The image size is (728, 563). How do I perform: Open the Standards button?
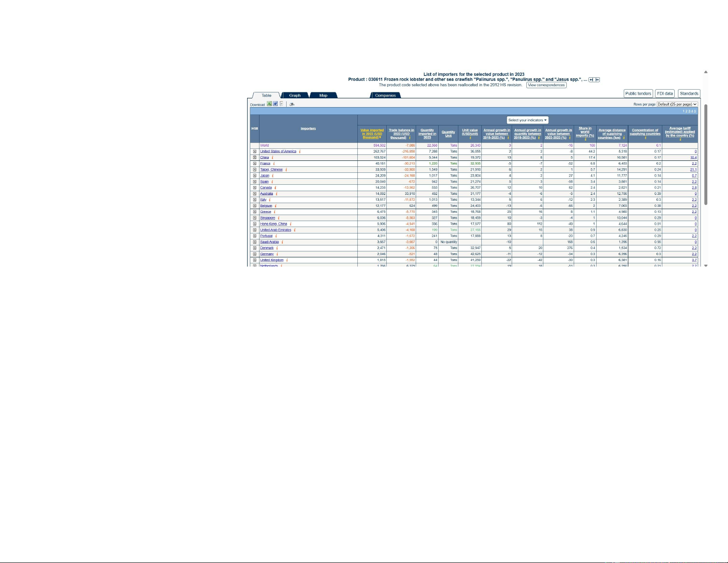coord(689,93)
